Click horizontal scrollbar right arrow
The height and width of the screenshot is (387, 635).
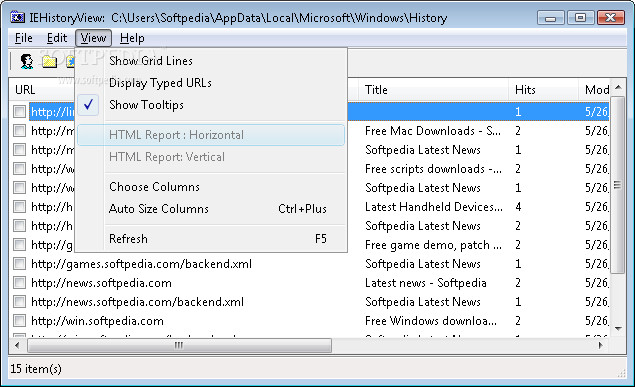[601, 345]
